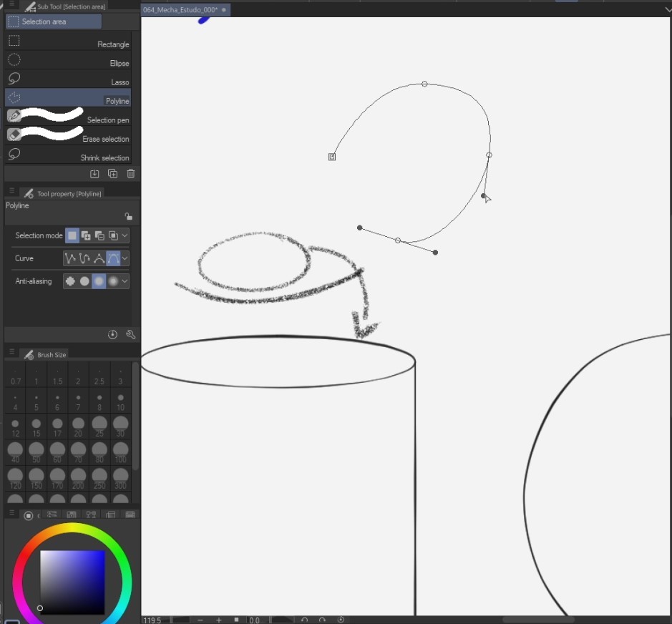Screen dimensions: 672x624
Task: Select brush size 50
Action: (36, 454)
